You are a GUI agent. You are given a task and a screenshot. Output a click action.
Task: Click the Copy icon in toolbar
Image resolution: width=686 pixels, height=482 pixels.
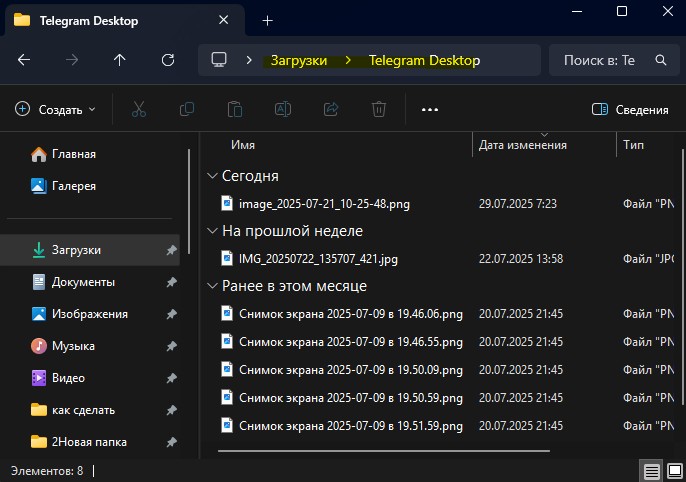coord(187,109)
